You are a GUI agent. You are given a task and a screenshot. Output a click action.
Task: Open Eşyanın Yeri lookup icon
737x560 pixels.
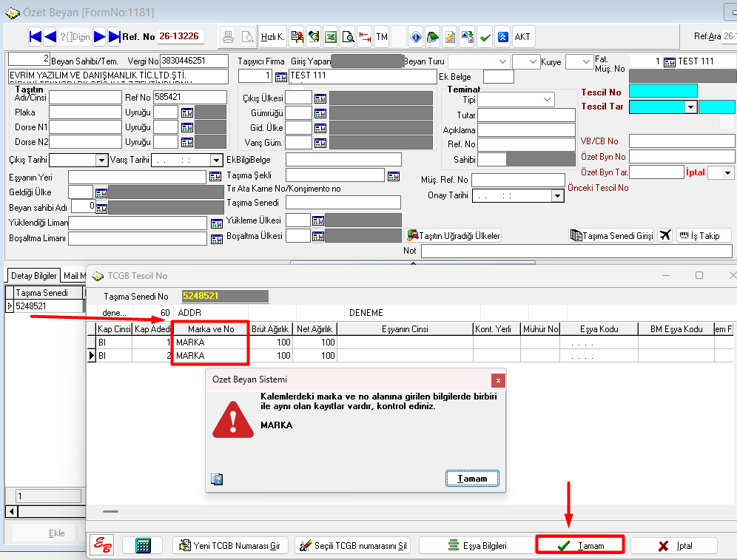(x=215, y=177)
